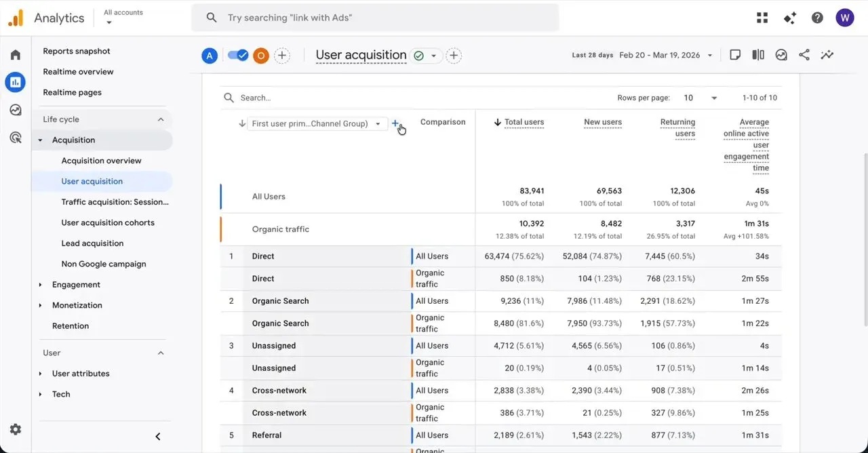
Task: Open the Insights icon in report toolbar
Action: tap(781, 55)
